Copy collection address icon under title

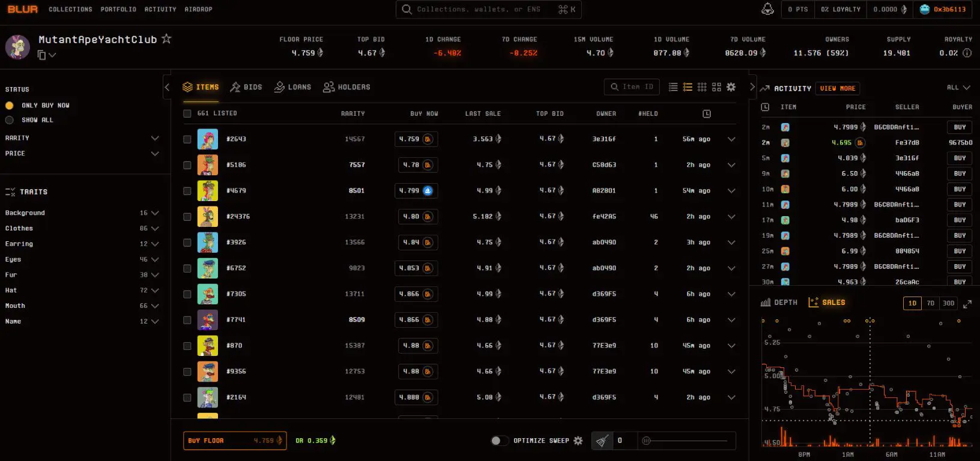click(41, 55)
